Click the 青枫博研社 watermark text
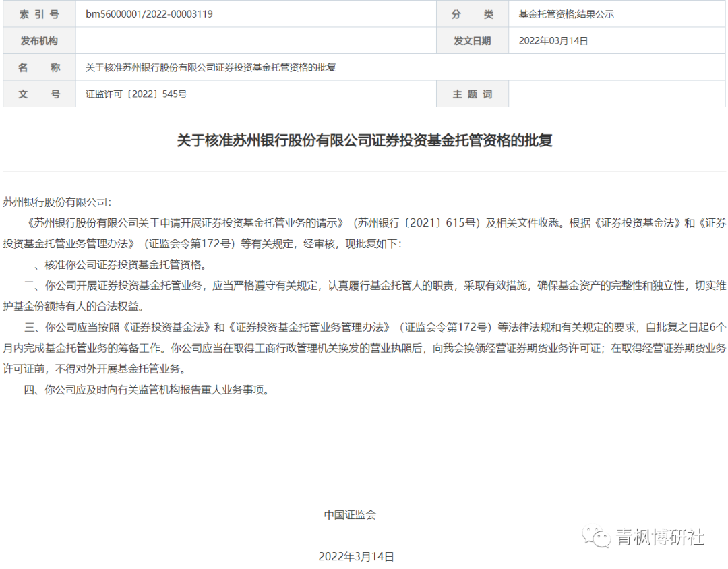The image size is (728, 569). pos(660,537)
